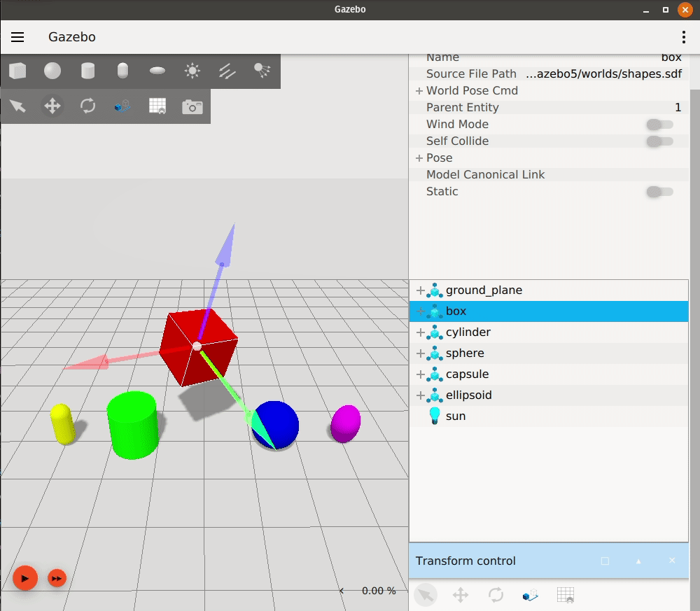Expand the ground_plane tree entry
The image size is (700, 611).
420,290
